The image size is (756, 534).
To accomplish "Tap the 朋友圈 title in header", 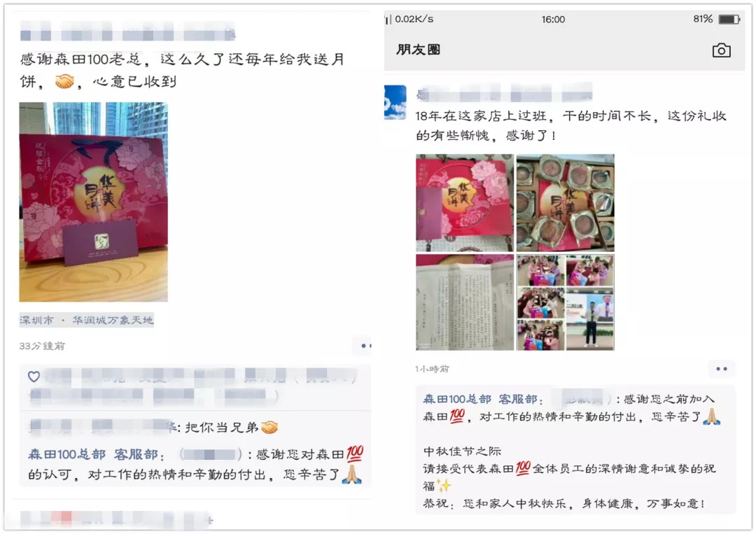I will (x=418, y=50).
